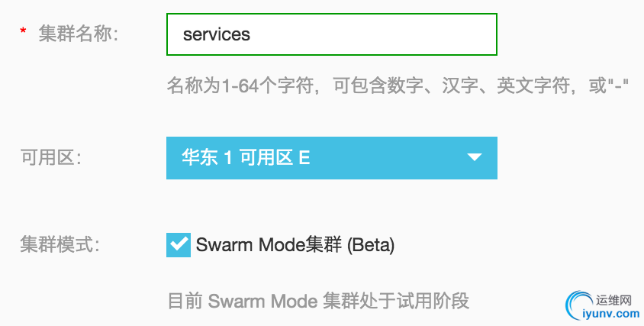
Task: Open the iyunv.com watermark link
Action: coord(611,314)
